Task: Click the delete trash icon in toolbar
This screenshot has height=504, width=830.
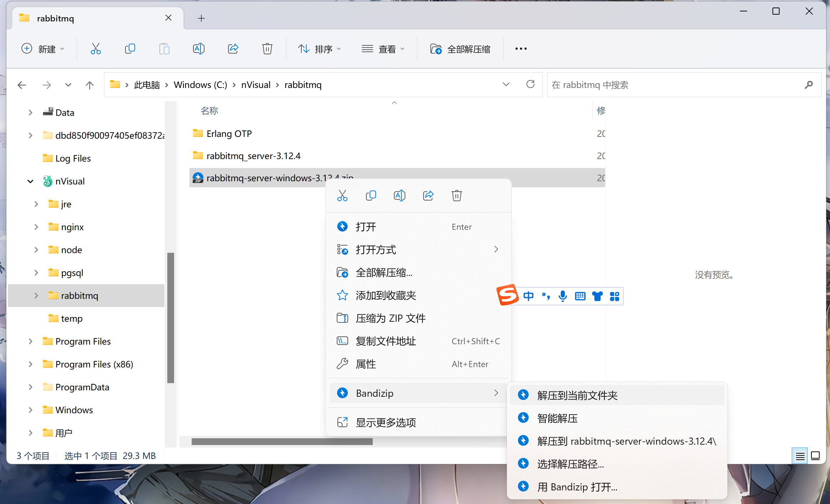Action: (x=267, y=49)
